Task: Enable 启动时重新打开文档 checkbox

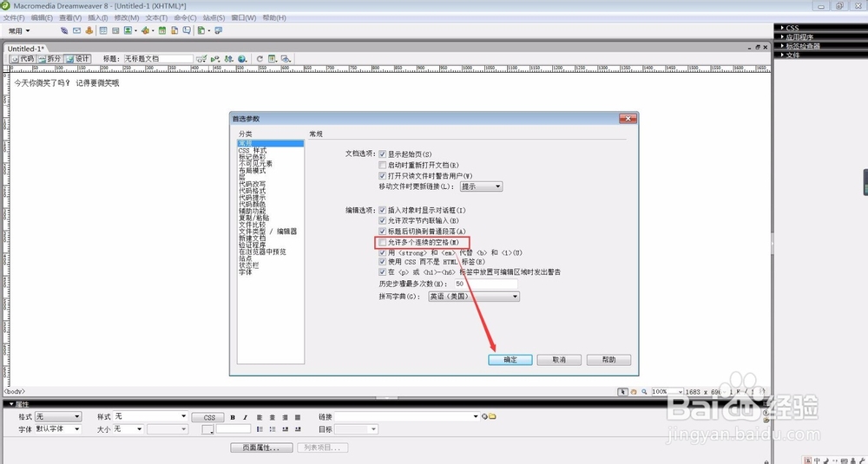Action: 383,165
